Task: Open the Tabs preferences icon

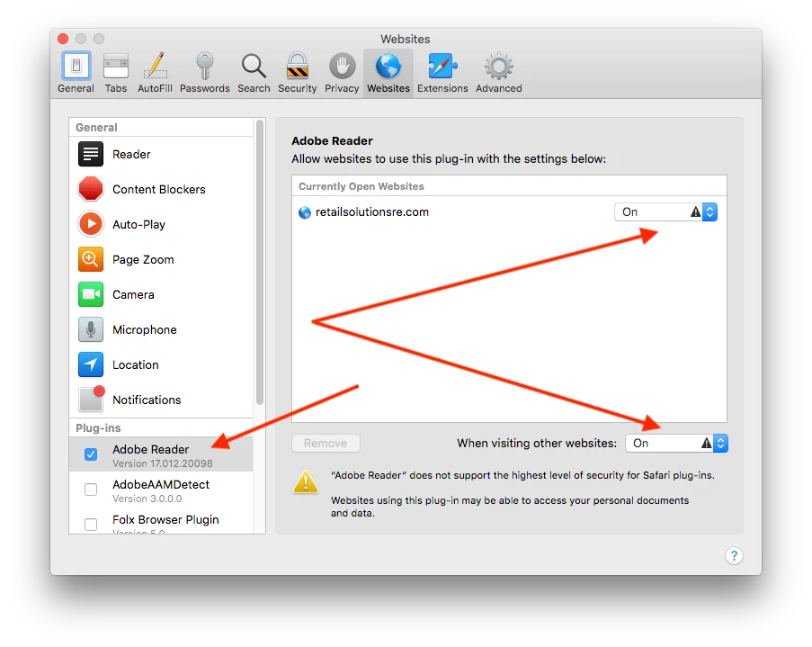Action: [116, 66]
